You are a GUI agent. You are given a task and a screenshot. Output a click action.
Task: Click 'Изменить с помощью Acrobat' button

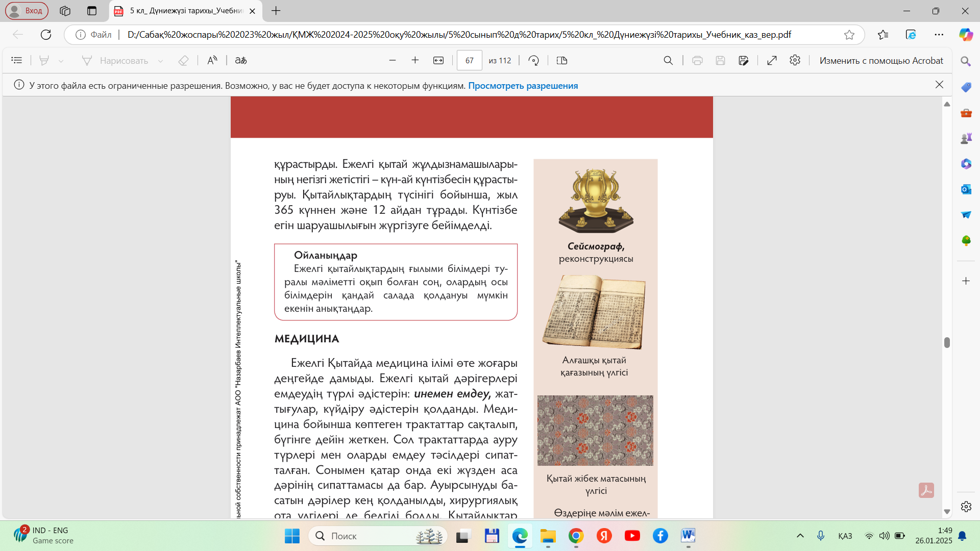(881, 60)
